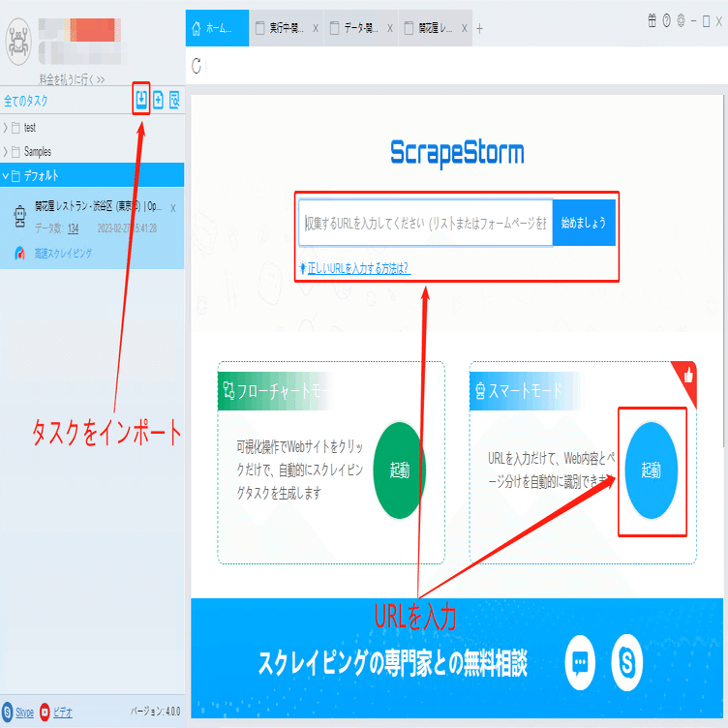Switch to the ホーム tab
This screenshot has height=728, width=728.
click(x=217, y=28)
